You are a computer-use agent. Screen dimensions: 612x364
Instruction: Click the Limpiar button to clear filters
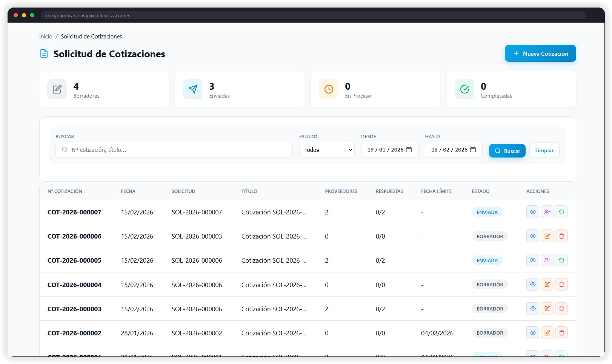point(544,150)
